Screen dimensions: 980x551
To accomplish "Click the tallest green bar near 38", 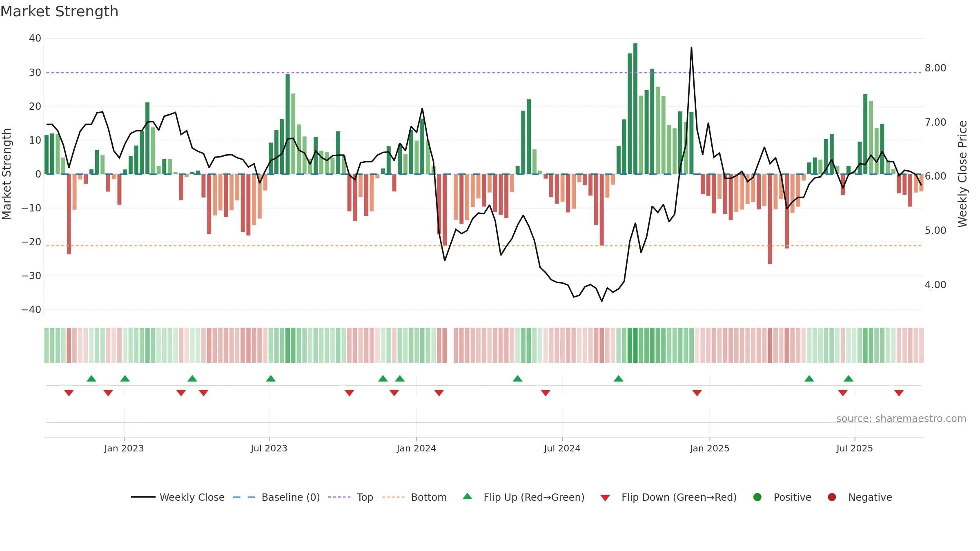I will coord(635,109).
